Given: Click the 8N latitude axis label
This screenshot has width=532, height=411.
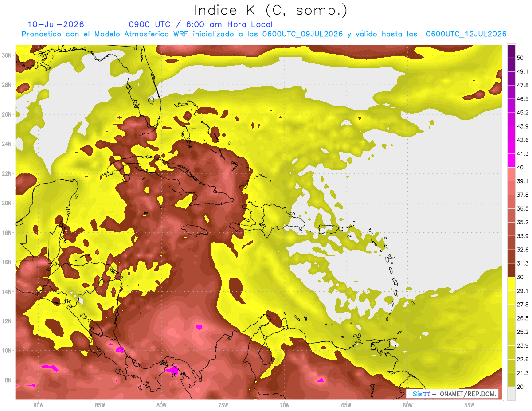Looking at the screenshot, I should pos(8,380).
